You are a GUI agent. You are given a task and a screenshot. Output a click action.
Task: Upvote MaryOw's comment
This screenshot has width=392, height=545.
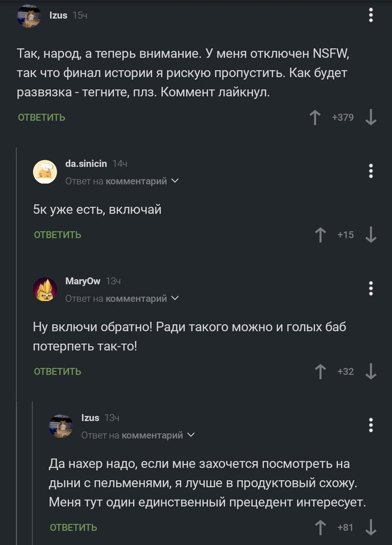point(320,371)
